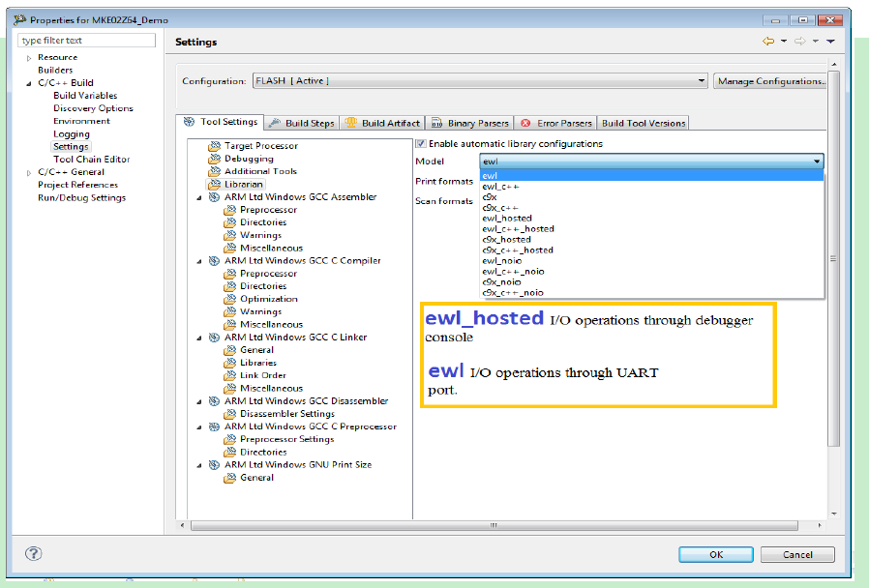Screen dimensions: 869x588
Task: Collapse ARM Ltd Windows GCC C Compiler node
Action: (x=199, y=261)
